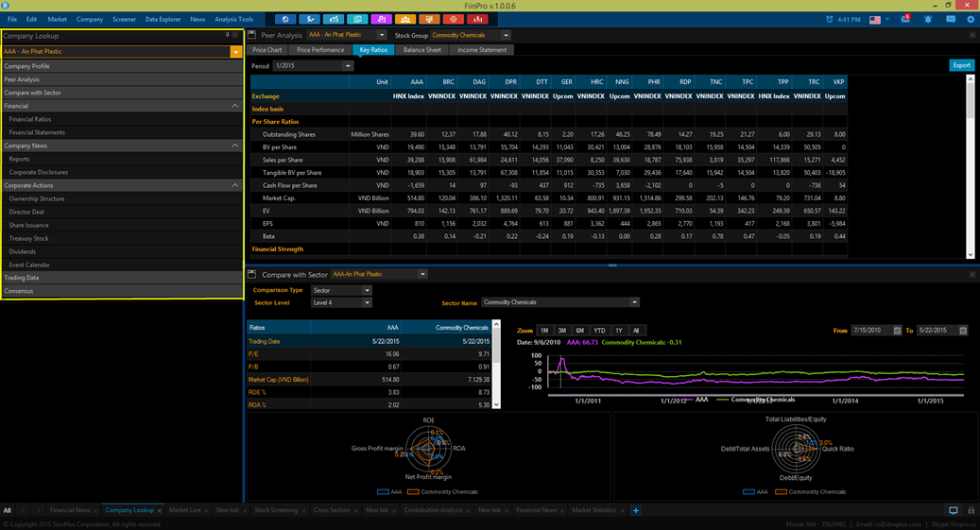Open the US flag language selector

click(x=879, y=20)
